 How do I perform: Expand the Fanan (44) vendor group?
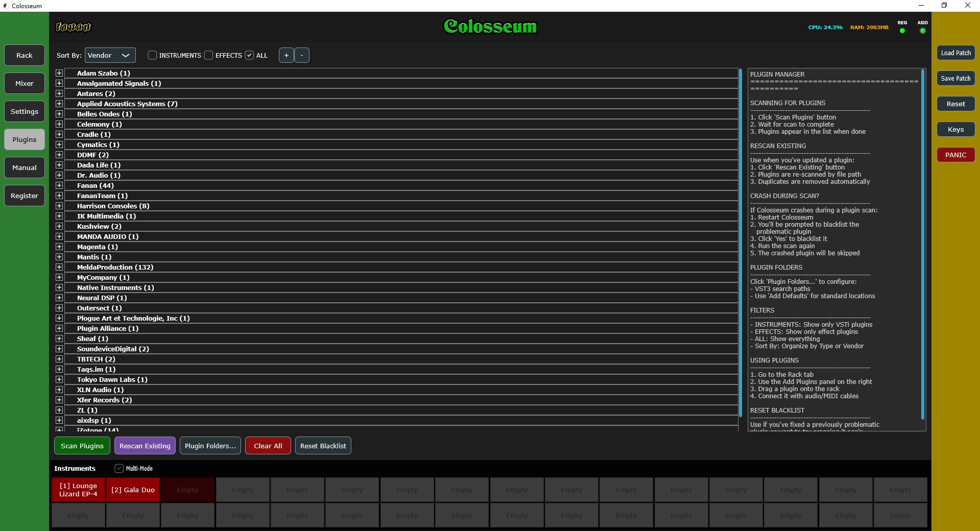[x=59, y=185]
